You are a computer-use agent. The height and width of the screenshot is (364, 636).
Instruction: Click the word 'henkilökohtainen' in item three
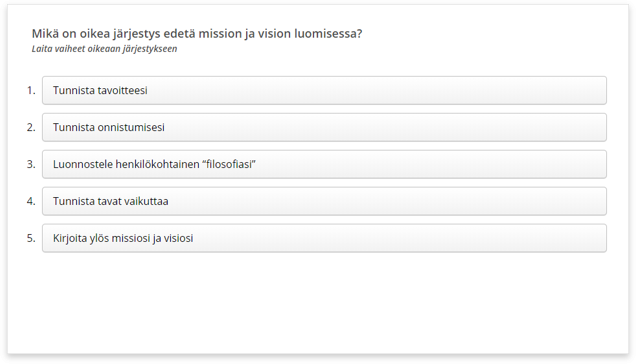157,164
